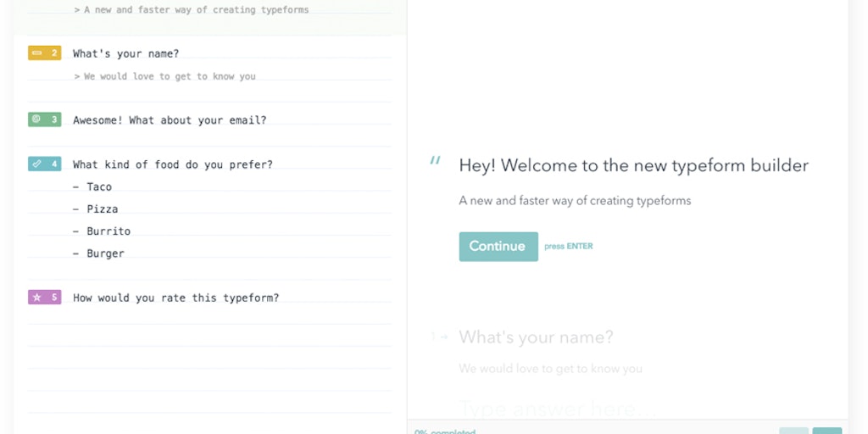Click preview subtitle 'A new and faster way of creating typeforms'
Viewport: 868px width, 434px height.
tap(576, 200)
